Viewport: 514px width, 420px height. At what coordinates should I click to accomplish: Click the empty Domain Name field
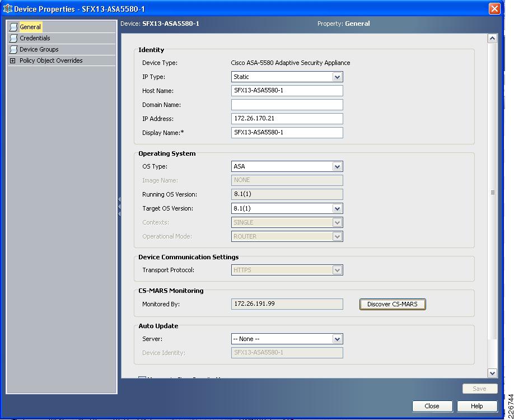point(287,105)
